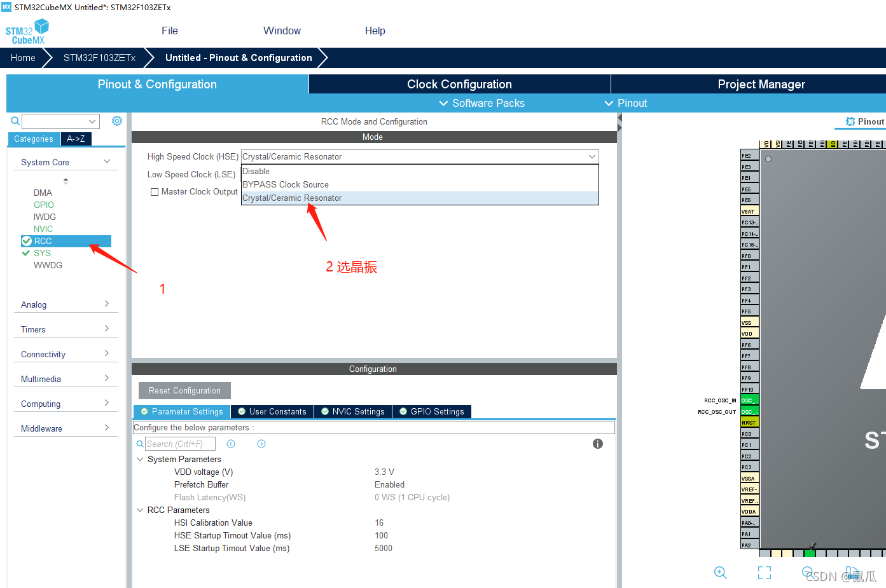Go to Home breadcrumb
This screenshot has width=886, height=588.
tap(23, 58)
